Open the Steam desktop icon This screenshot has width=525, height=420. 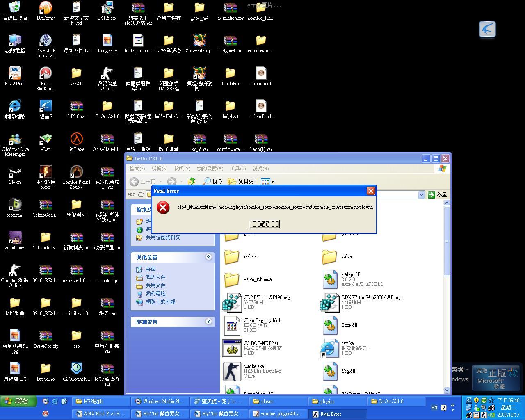pyautogui.click(x=15, y=175)
